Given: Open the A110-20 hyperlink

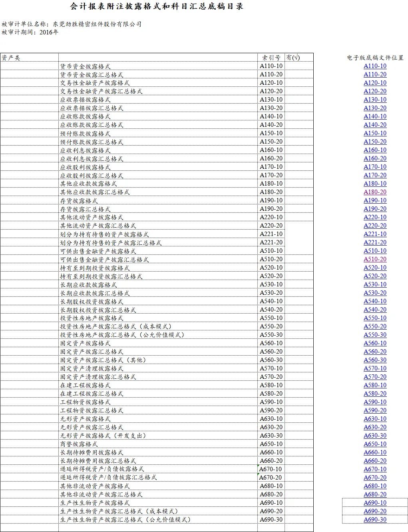Looking at the screenshot, I should click(375, 74).
